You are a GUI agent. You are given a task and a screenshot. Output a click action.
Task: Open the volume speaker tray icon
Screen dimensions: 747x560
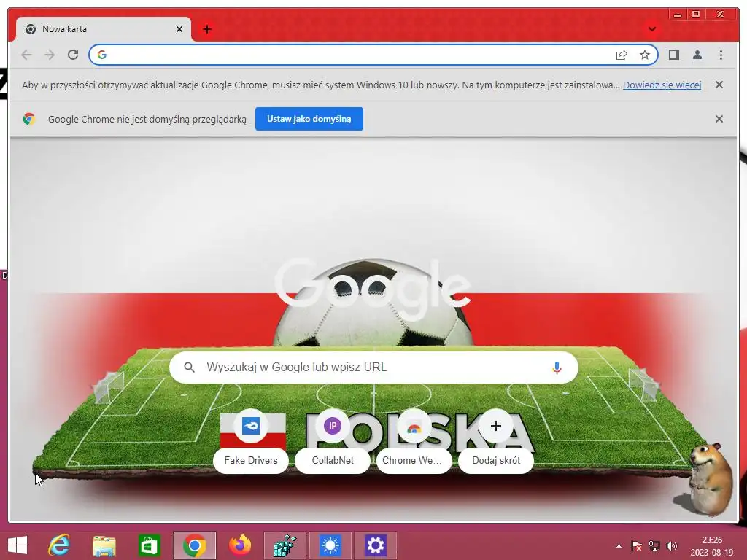[672, 546]
